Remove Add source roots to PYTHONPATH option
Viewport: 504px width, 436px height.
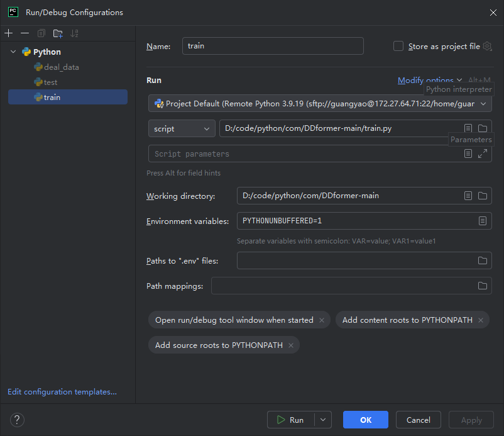point(290,345)
